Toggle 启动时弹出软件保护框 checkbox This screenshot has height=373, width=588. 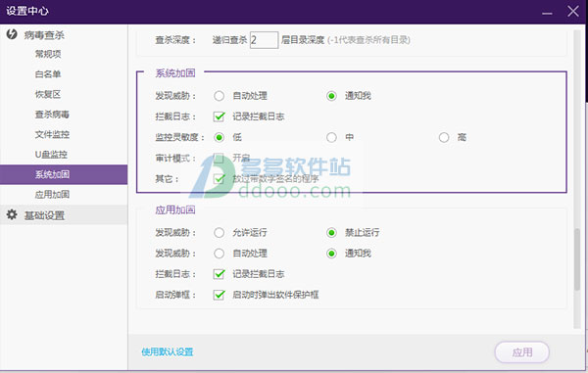click(219, 295)
